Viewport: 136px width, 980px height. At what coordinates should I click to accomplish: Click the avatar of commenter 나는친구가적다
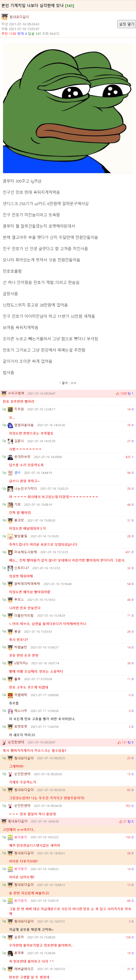click(10, 489)
